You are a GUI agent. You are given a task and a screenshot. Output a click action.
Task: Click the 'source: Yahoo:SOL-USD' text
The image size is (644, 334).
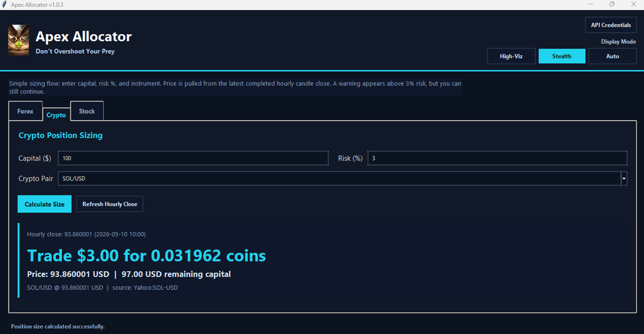point(145,288)
